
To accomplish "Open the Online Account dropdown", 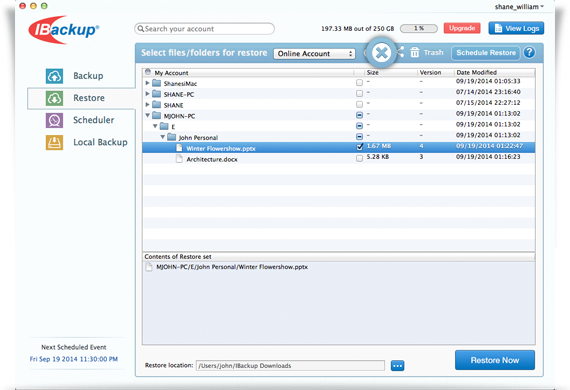I will tap(314, 54).
